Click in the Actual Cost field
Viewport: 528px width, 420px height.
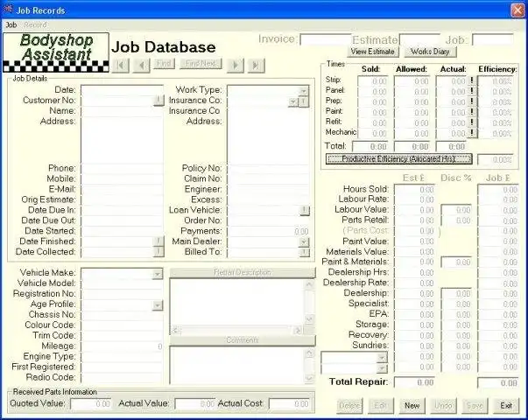(x=290, y=404)
